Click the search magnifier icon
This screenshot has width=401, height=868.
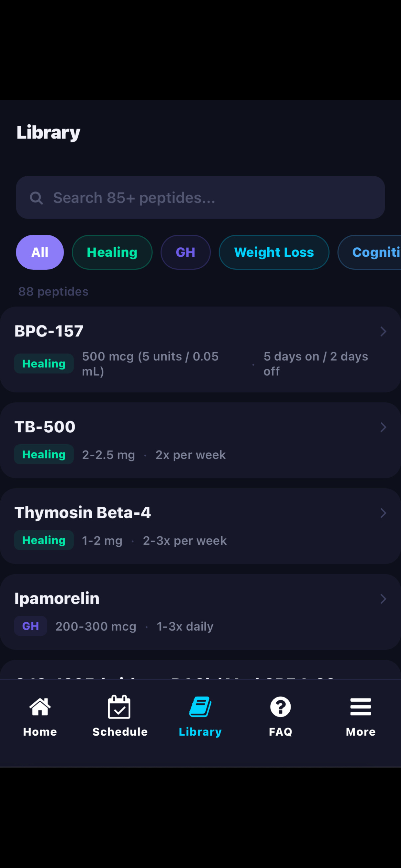pos(36,198)
